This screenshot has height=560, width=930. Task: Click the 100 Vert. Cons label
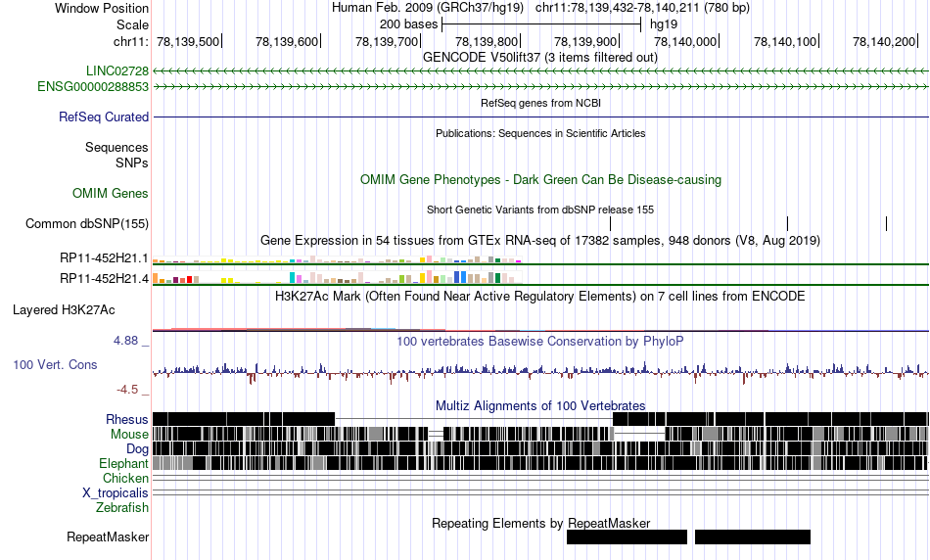point(55,365)
